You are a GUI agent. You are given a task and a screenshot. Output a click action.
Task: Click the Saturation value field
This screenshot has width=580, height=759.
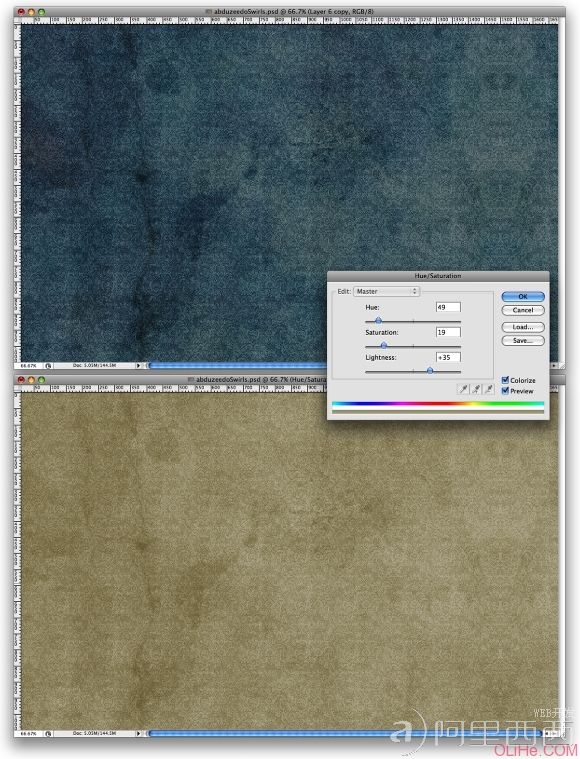click(x=448, y=332)
